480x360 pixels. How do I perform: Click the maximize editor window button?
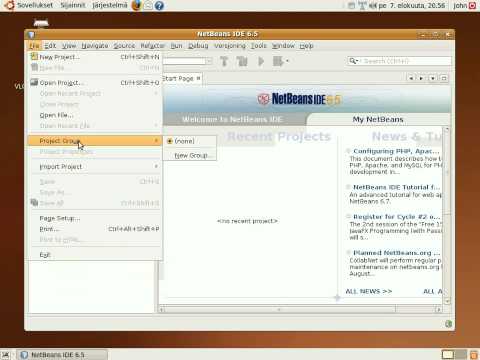coord(444,78)
